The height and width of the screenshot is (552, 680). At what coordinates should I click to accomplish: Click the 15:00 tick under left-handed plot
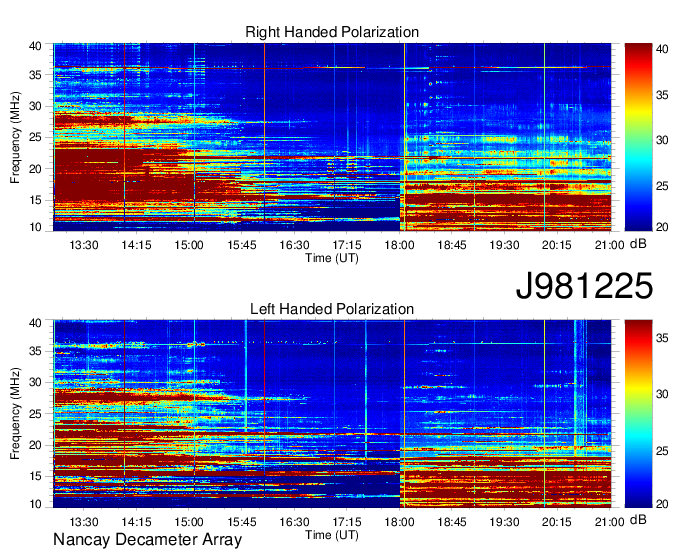tap(189, 522)
